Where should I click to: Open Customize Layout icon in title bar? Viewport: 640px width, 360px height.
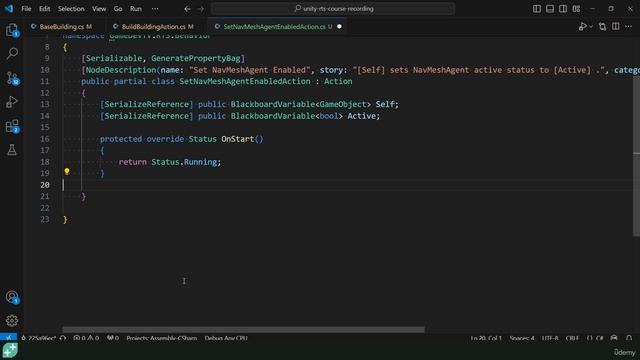[576, 9]
